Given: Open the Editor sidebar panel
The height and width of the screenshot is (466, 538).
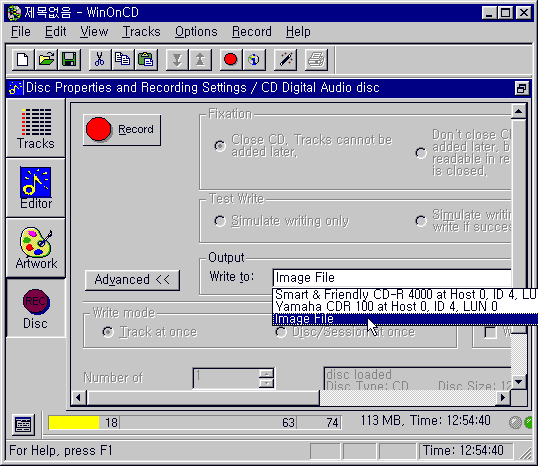Looking at the screenshot, I should pos(36,188).
